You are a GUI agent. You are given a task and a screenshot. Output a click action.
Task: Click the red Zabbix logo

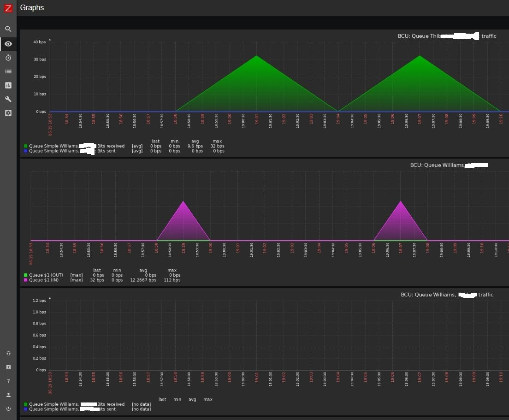click(x=8, y=8)
